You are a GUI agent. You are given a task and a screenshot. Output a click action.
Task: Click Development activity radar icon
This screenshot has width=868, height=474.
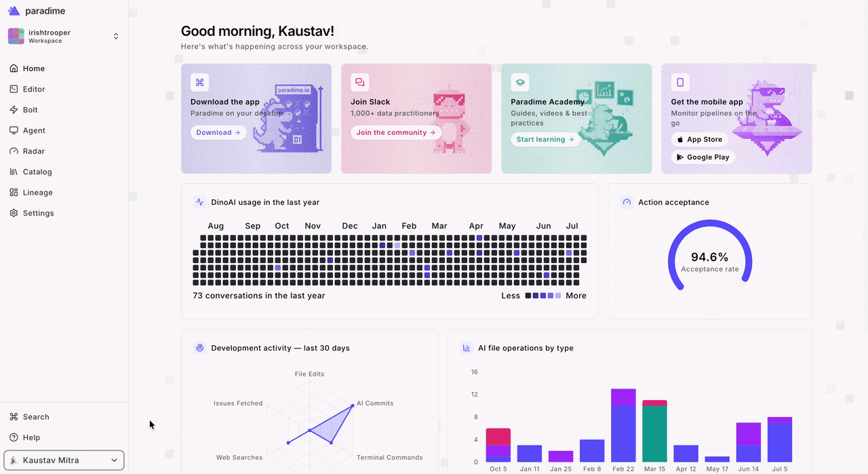tap(199, 348)
